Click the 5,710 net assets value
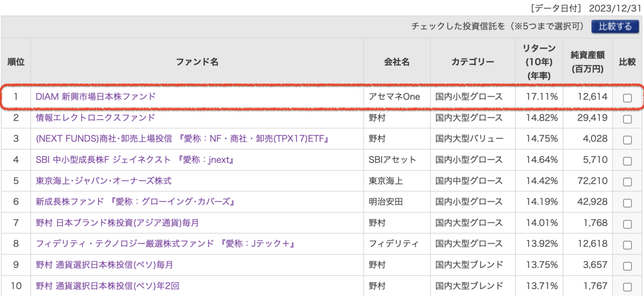This screenshot has height=296, width=644. pyautogui.click(x=596, y=159)
